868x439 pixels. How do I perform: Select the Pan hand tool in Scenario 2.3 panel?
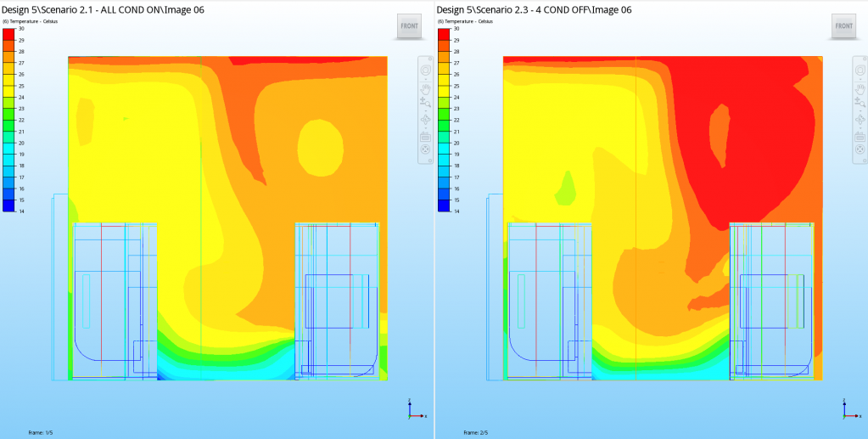860,90
